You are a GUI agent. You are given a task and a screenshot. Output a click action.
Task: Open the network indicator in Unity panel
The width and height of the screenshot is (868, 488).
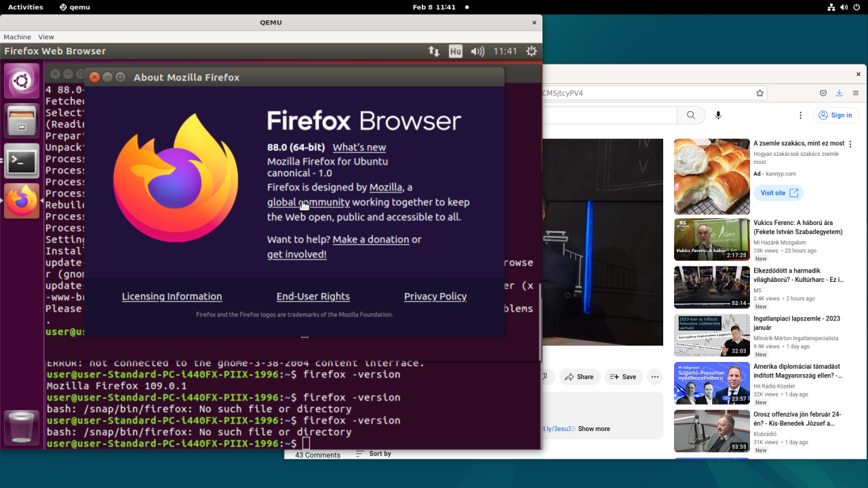pyautogui.click(x=434, y=51)
